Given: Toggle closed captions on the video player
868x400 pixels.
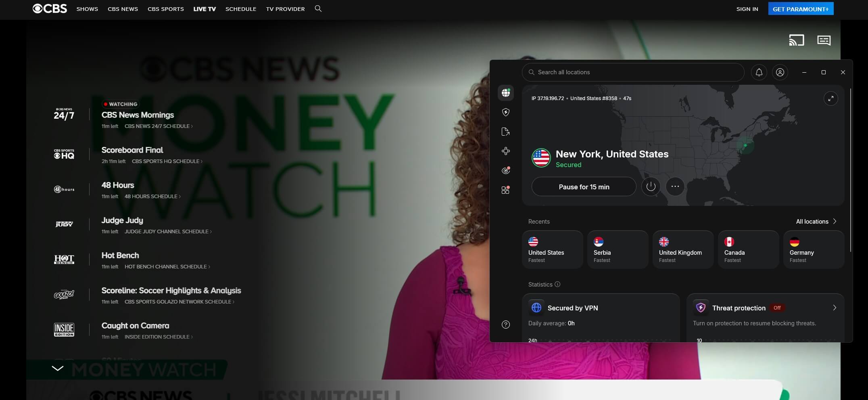Looking at the screenshot, I should point(824,40).
